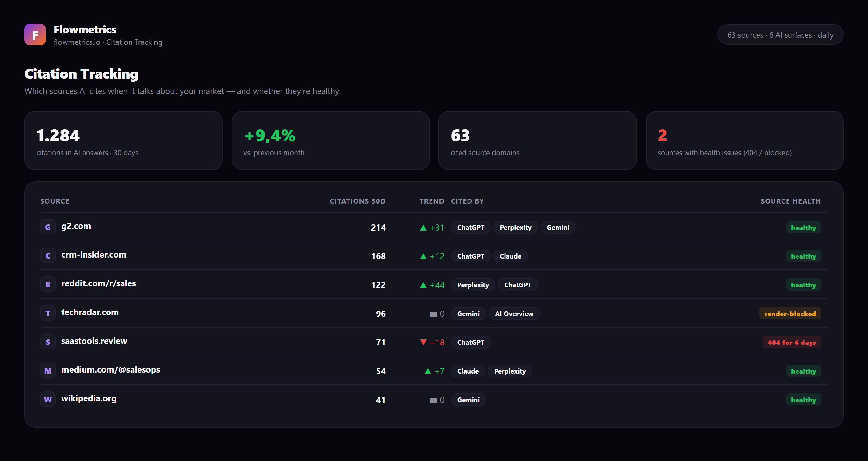The width and height of the screenshot is (868, 461).
Task: Click the flat-trend marker in wikipedia.org row
Action: pyautogui.click(x=433, y=400)
